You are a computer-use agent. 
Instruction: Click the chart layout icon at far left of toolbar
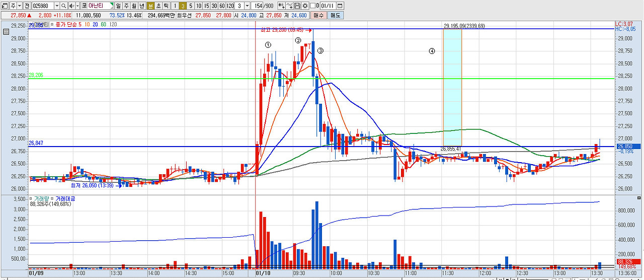coord(5,6)
